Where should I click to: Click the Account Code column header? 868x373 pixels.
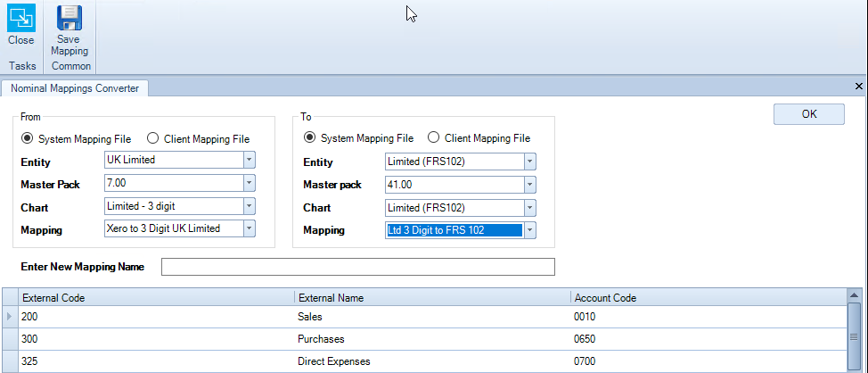click(708, 298)
